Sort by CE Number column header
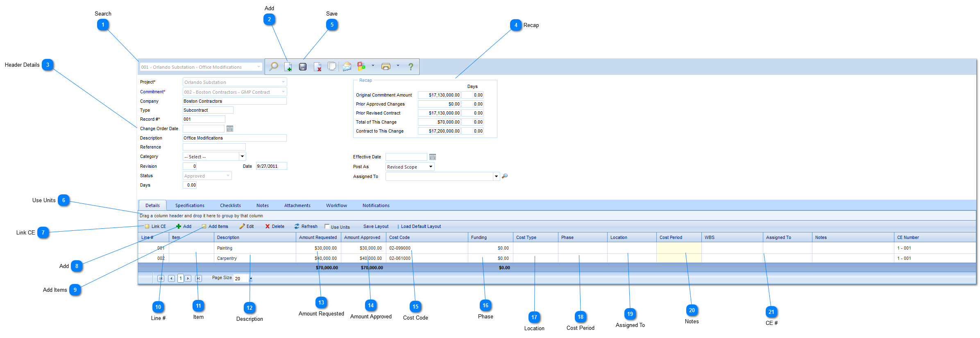 (935, 237)
